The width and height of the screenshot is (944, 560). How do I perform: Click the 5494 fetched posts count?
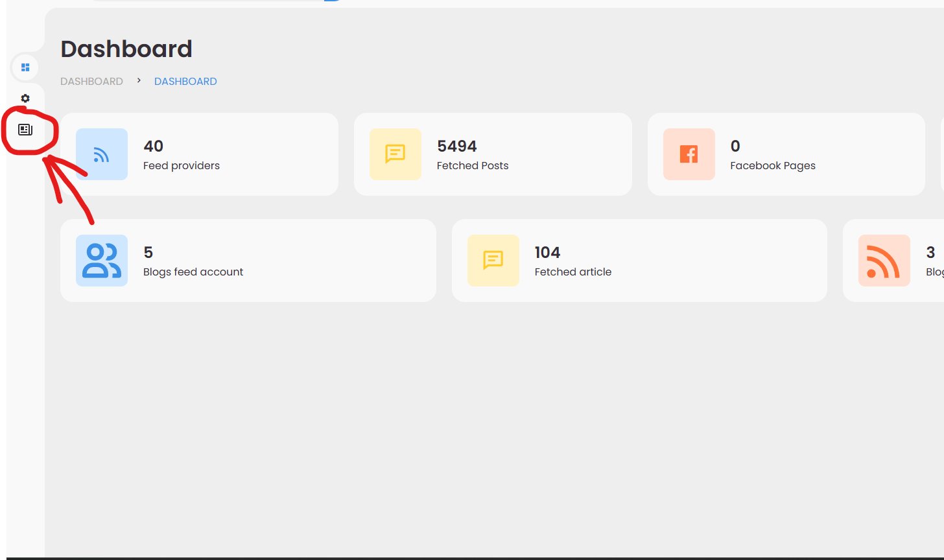(457, 146)
